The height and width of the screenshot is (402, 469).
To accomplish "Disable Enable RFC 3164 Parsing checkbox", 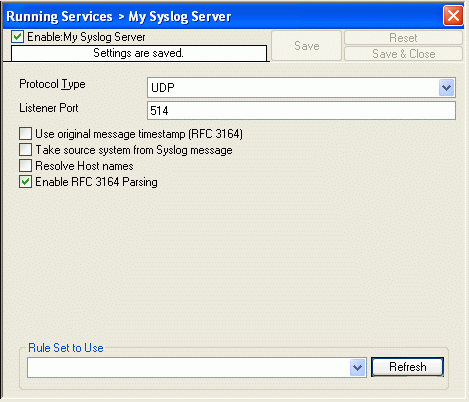I will (x=25, y=182).
